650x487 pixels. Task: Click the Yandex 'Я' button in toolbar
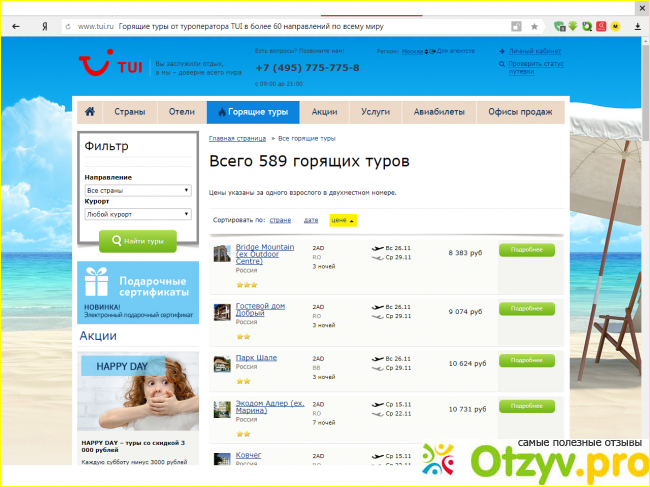44,25
